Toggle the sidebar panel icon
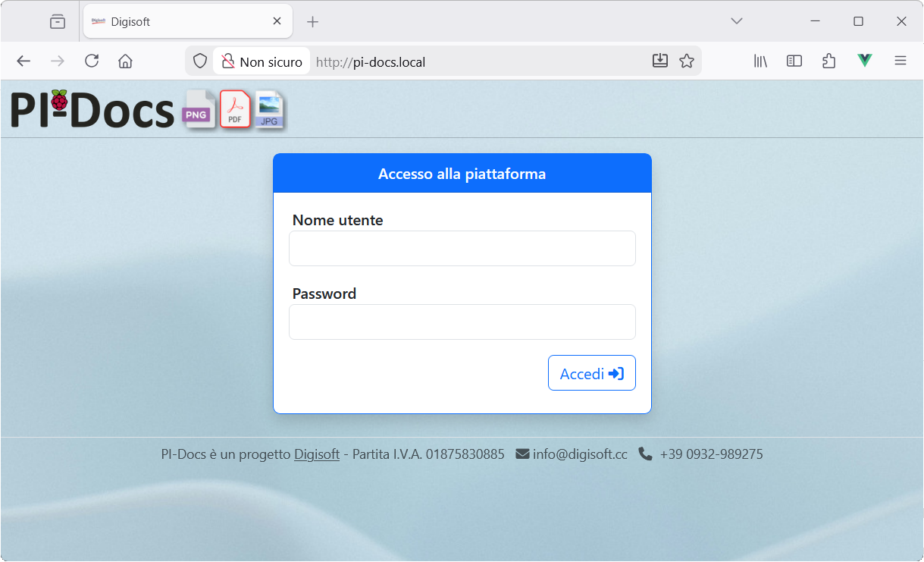924x562 pixels. 794,61
